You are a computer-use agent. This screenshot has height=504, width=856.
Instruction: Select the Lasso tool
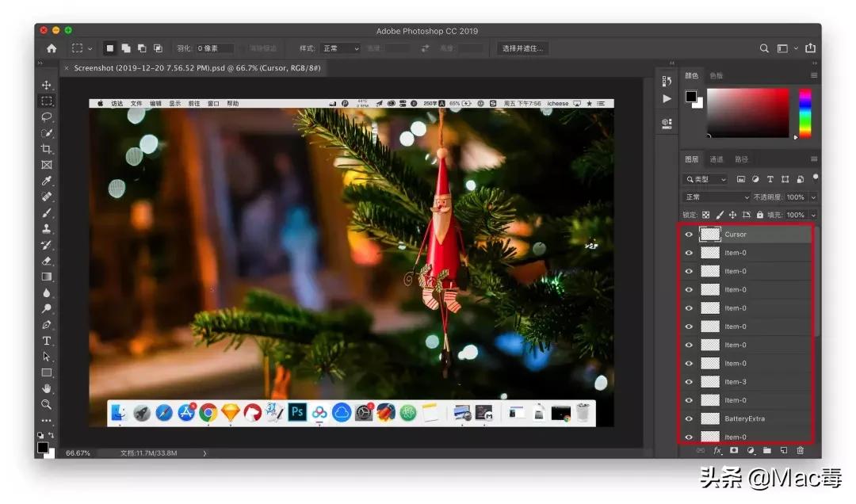[x=47, y=117]
